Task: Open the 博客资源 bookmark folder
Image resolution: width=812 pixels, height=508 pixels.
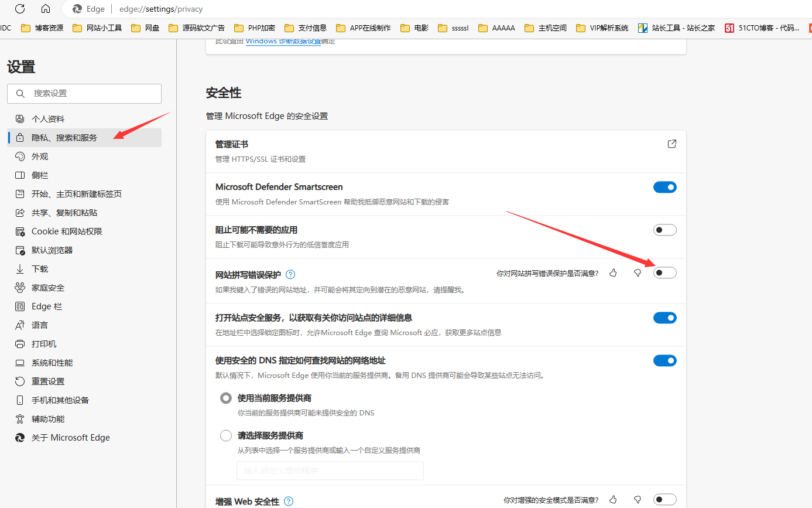Action: tap(42, 28)
